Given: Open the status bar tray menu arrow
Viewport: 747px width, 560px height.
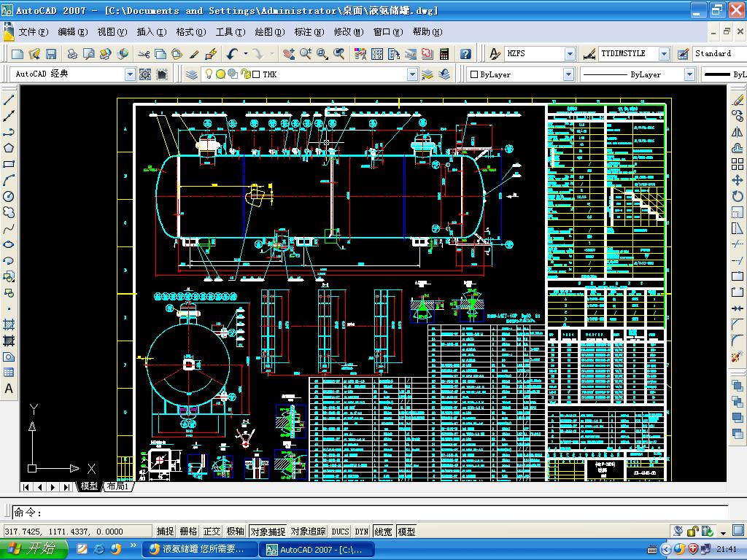Looking at the screenshot, I should [723, 532].
